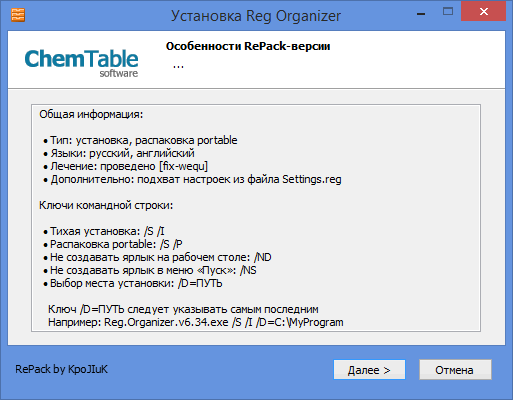Proceed with the Далее button
The height and width of the screenshot is (400, 513).
[x=369, y=370]
